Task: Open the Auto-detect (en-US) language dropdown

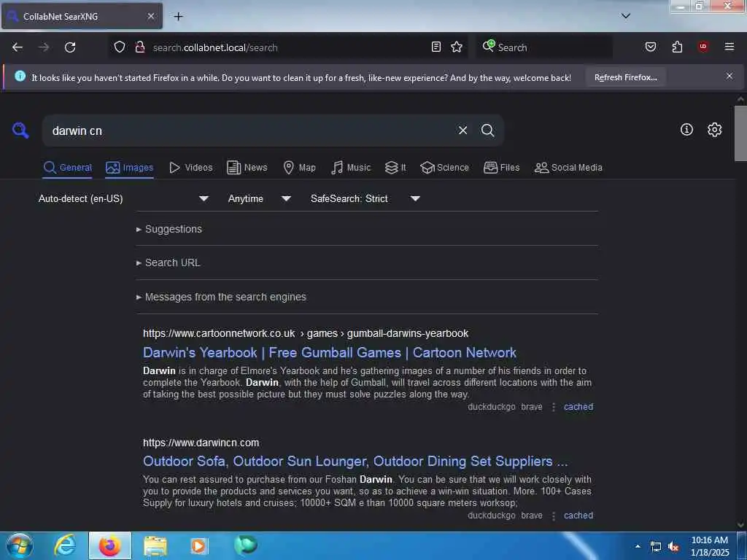Action: tap(123, 198)
